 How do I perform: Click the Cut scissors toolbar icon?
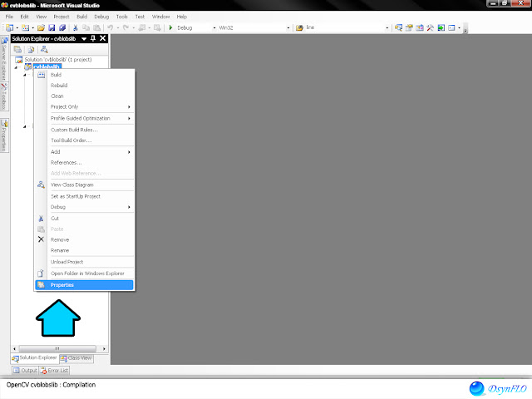tap(76, 27)
